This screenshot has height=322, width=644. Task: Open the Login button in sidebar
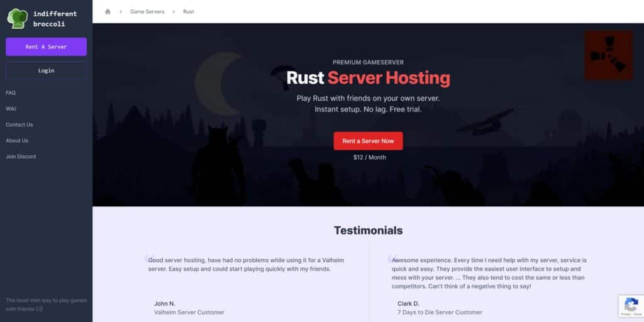(46, 70)
